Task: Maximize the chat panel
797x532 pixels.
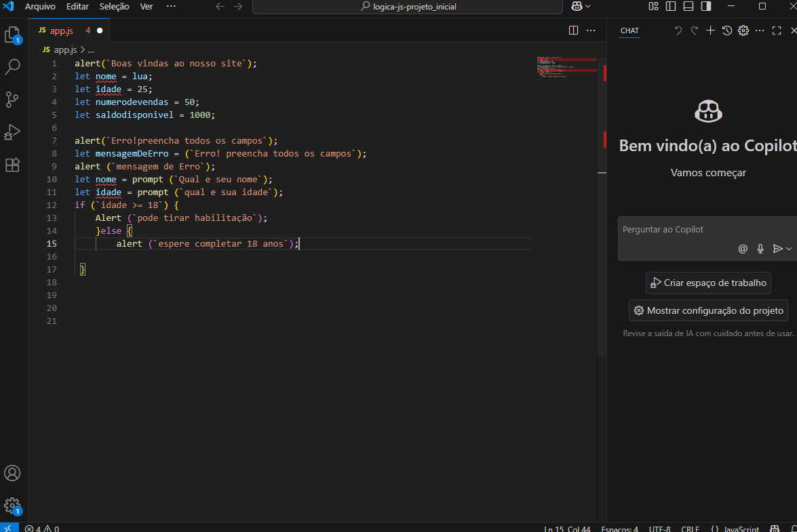Action: [777, 30]
